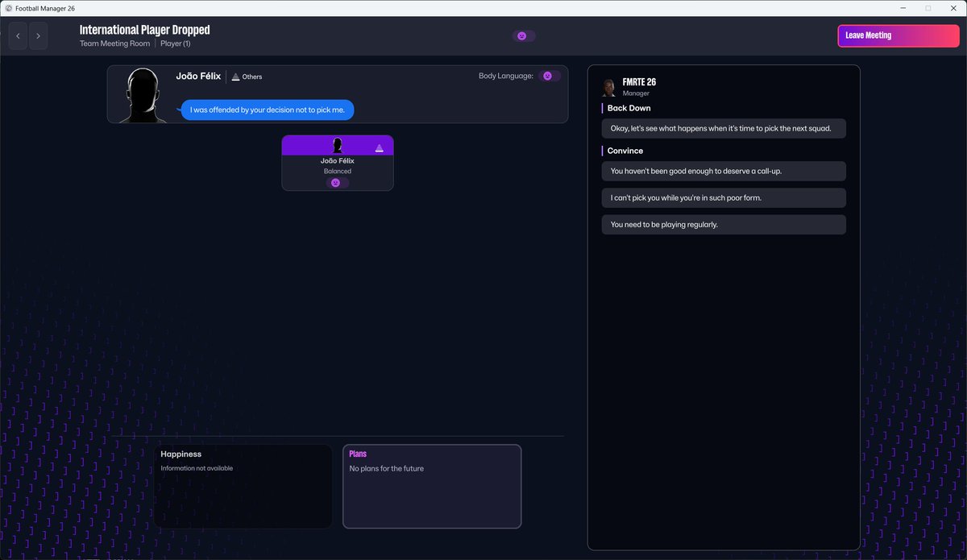This screenshot has height=560, width=967.
Task: Open the Plans panel
Action: coord(432,487)
